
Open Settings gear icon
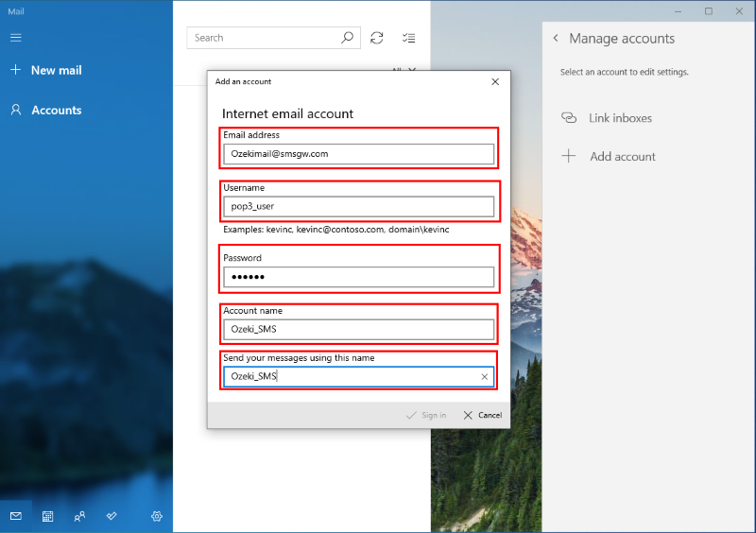point(157,516)
